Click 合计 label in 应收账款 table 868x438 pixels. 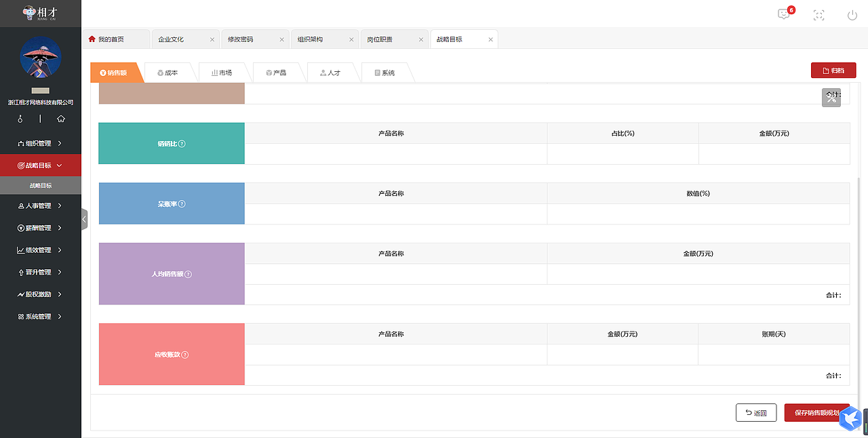[833, 376]
